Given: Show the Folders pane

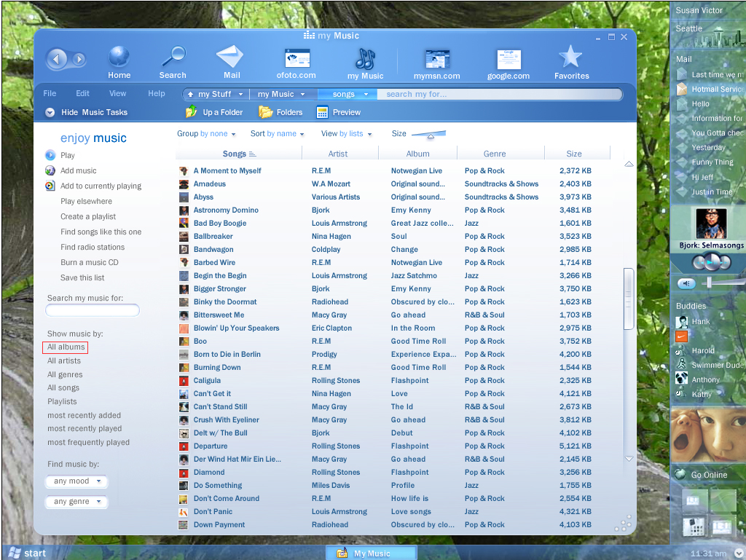Looking at the screenshot, I should 280,112.
